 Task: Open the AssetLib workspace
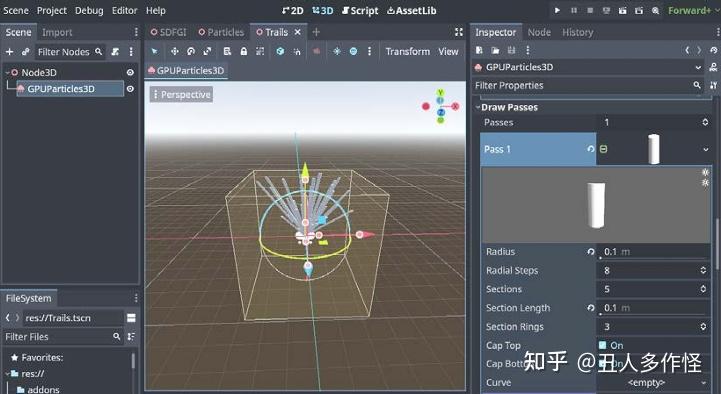412,10
